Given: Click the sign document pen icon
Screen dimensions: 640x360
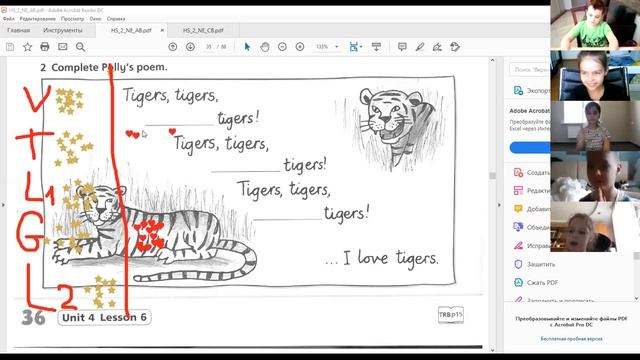Looking at the screenshot, I should tap(438, 47).
